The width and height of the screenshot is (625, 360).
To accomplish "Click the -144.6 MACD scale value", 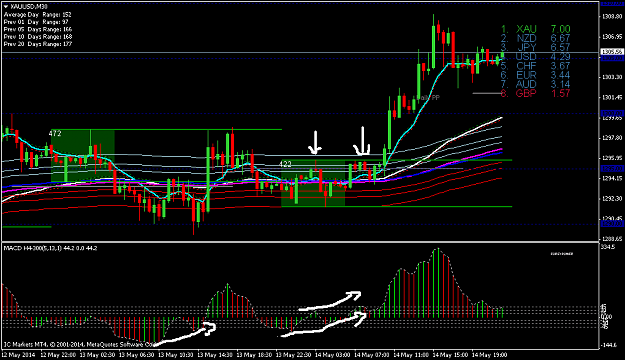I will point(609,345).
